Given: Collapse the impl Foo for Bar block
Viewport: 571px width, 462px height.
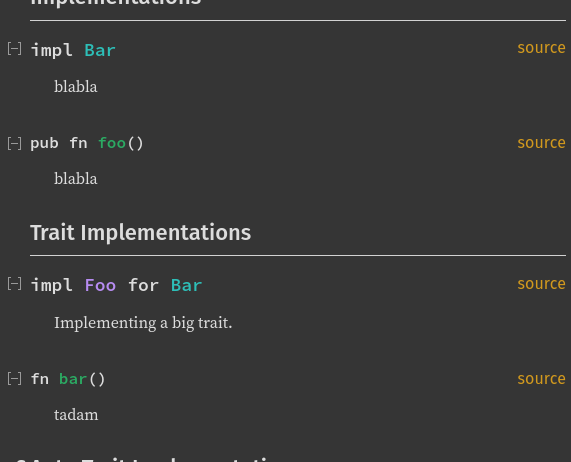Looking at the screenshot, I should [x=15, y=284].
